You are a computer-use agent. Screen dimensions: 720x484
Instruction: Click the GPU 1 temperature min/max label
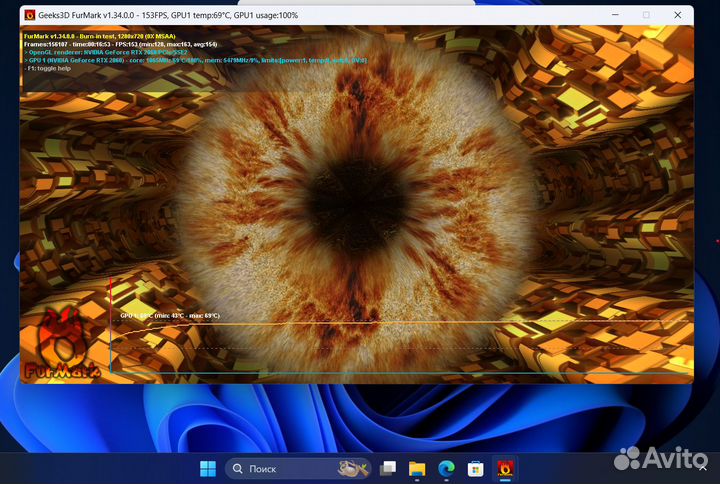pos(170,315)
